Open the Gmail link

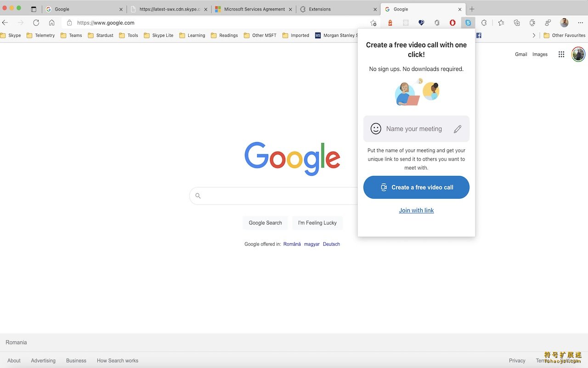[x=521, y=54]
